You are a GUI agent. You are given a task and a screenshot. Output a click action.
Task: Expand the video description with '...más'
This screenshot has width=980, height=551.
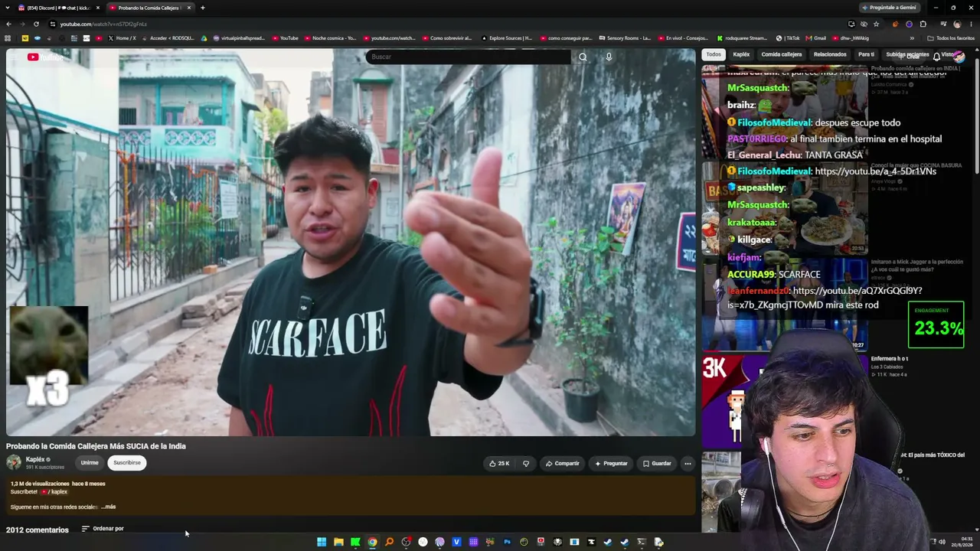(x=108, y=507)
